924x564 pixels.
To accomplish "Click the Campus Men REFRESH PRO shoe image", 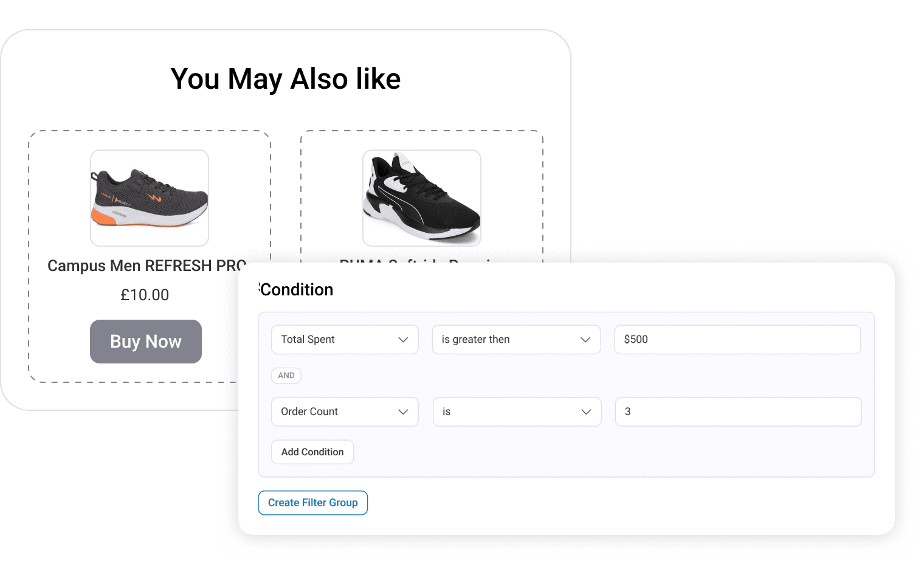I will point(149,198).
